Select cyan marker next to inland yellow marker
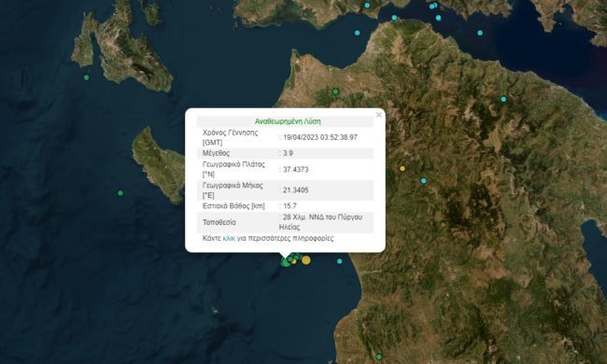Viewport: 607px width, 364px height. 424,181
